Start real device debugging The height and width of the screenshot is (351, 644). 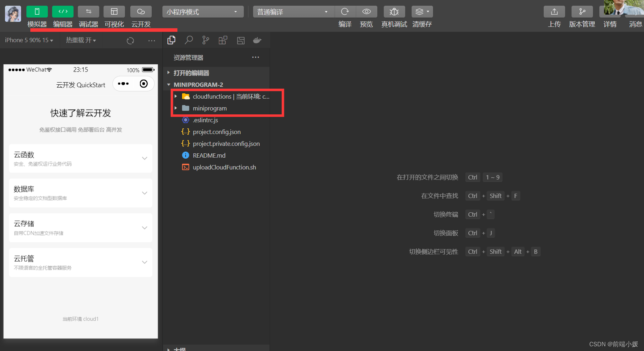point(394,12)
